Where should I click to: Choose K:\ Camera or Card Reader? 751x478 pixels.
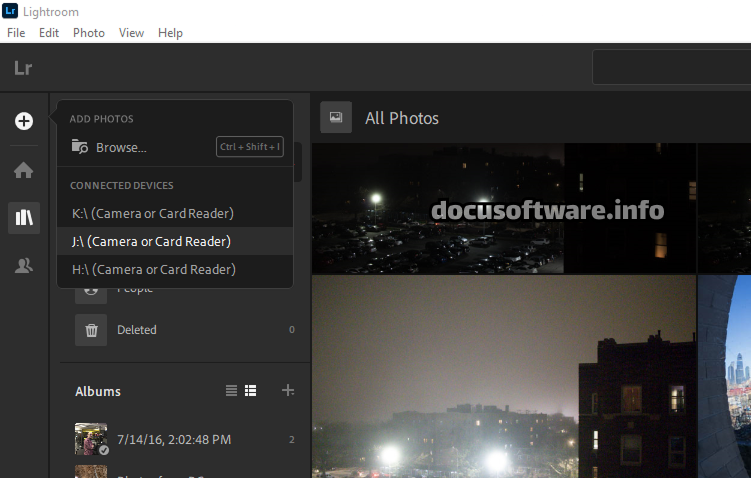(153, 214)
